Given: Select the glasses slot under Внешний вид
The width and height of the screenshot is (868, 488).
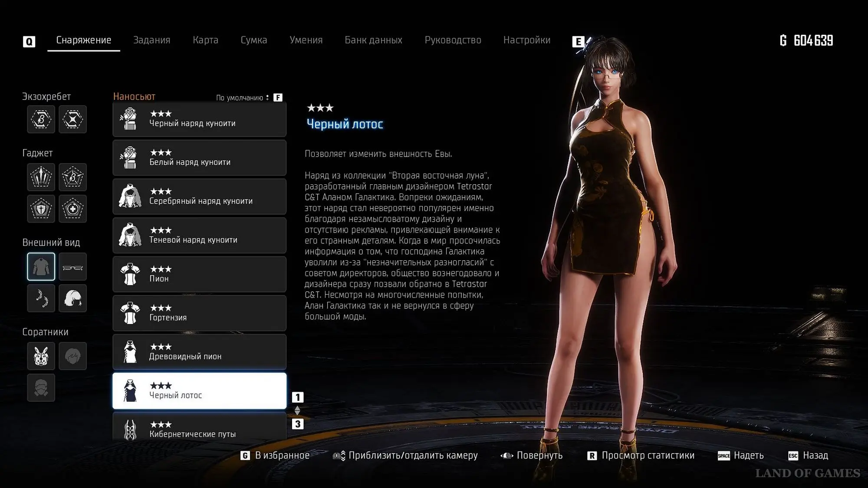Looking at the screenshot, I should tap(73, 266).
